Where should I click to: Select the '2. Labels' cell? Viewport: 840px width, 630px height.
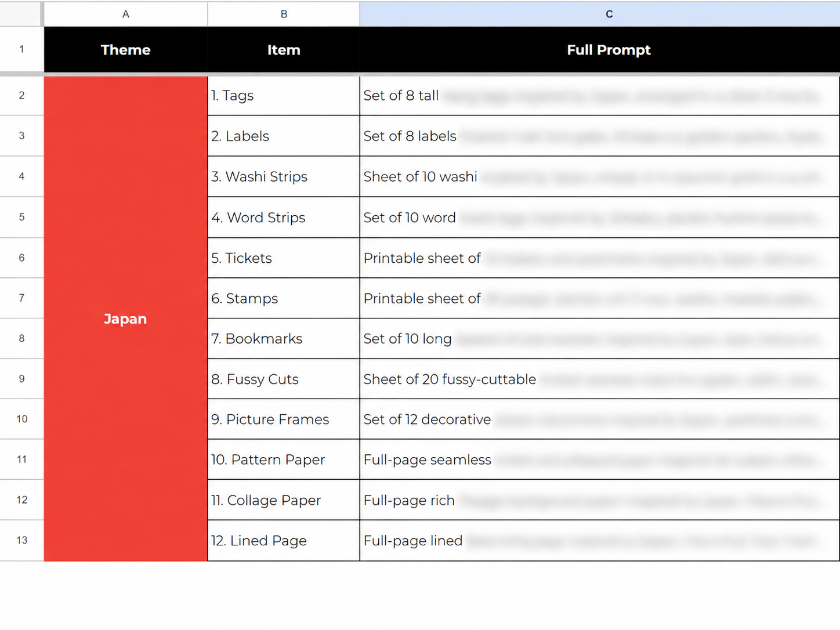click(x=284, y=136)
